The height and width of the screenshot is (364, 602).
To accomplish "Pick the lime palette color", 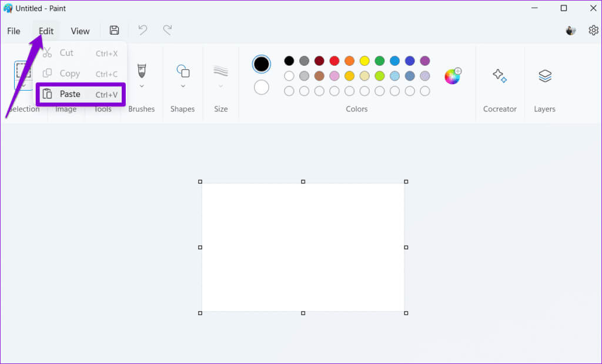I will pos(380,76).
